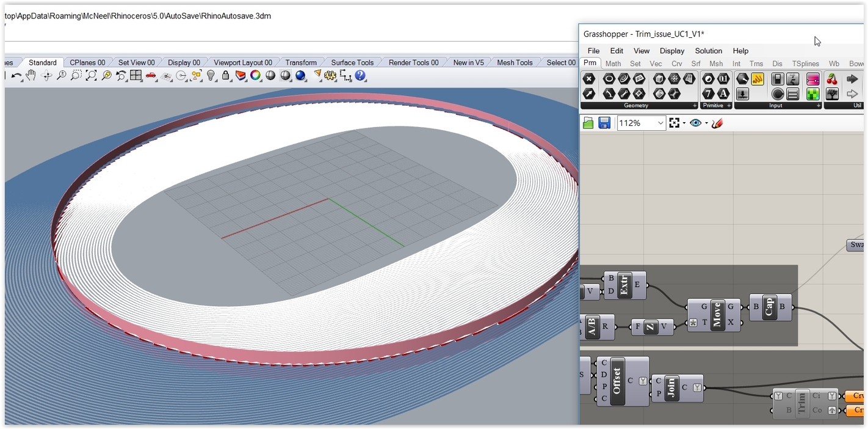Select the Cap component on canvas
The width and height of the screenshot is (868, 429).
pos(771,307)
